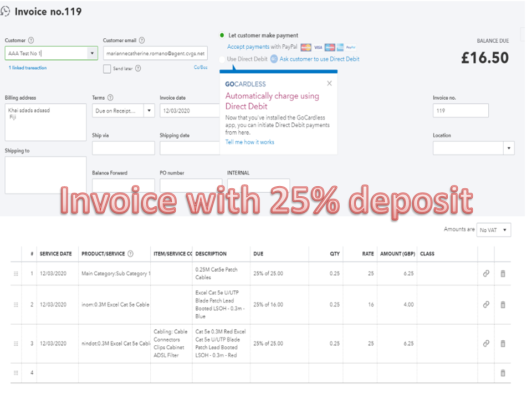Grab the drag handle of row 4
The image size is (532, 399).
pyautogui.click(x=16, y=373)
